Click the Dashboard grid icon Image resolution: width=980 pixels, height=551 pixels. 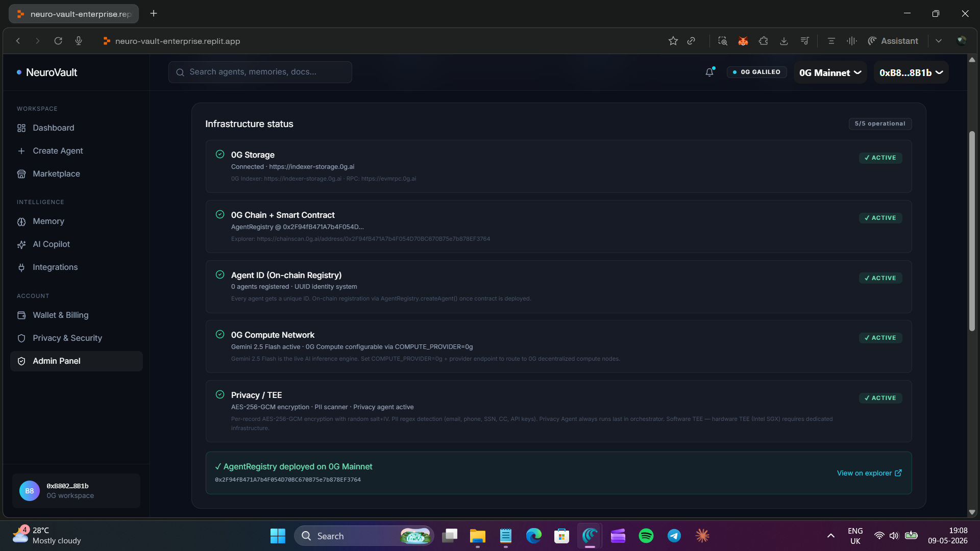[x=21, y=128]
